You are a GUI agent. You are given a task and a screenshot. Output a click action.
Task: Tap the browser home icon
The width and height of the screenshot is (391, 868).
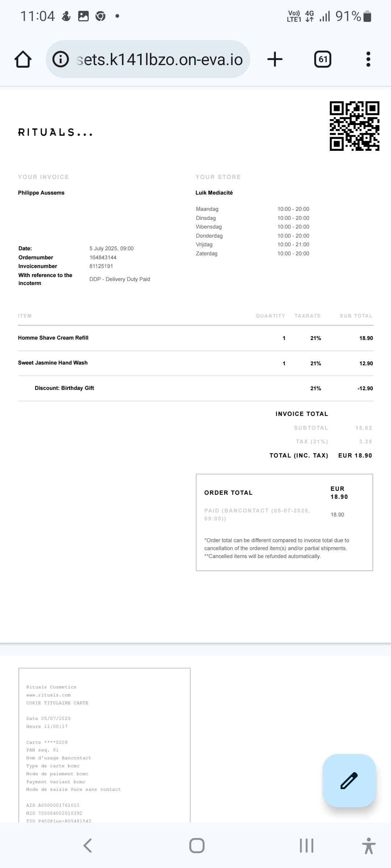point(23,59)
